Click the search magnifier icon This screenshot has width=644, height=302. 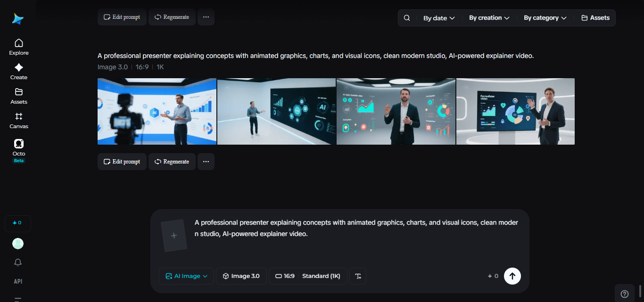tap(407, 18)
